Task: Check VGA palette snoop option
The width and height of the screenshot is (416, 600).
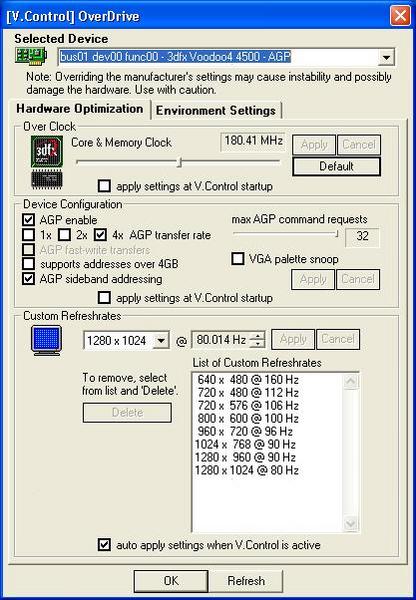Action: [x=238, y=259]
